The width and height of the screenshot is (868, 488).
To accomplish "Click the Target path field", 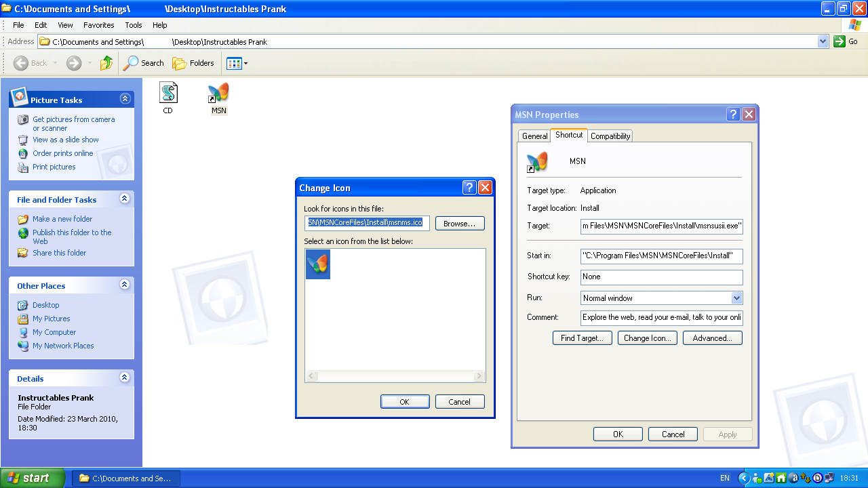I will coord(662,226).
